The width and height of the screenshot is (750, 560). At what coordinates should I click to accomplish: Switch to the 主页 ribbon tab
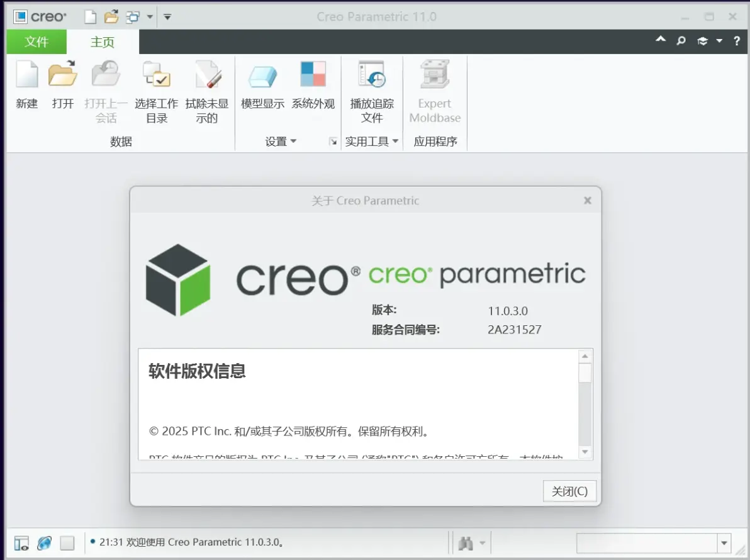pyautogui.click(x=103, y=42)
